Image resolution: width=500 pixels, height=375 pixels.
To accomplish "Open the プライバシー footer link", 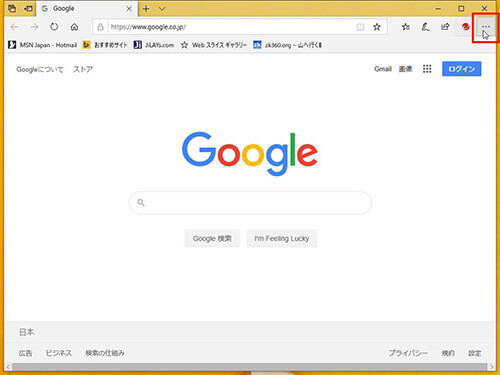I will pyautogui.click(x=408, y=353).
